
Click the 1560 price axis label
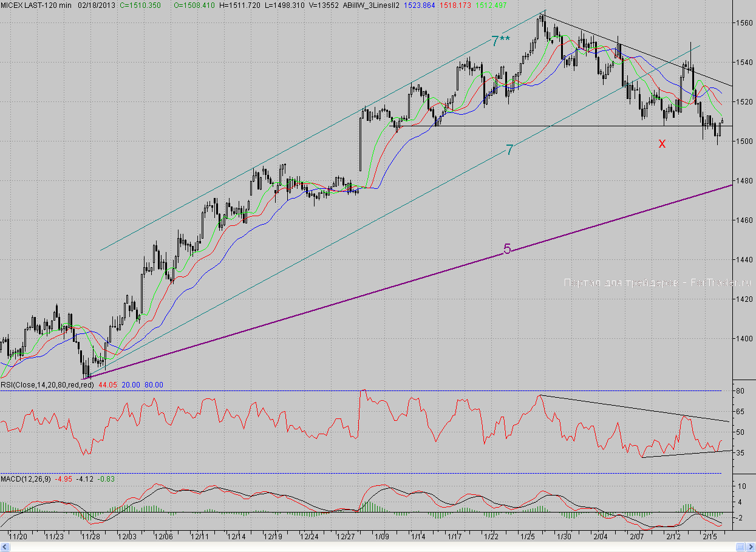(x=744, y=23)
